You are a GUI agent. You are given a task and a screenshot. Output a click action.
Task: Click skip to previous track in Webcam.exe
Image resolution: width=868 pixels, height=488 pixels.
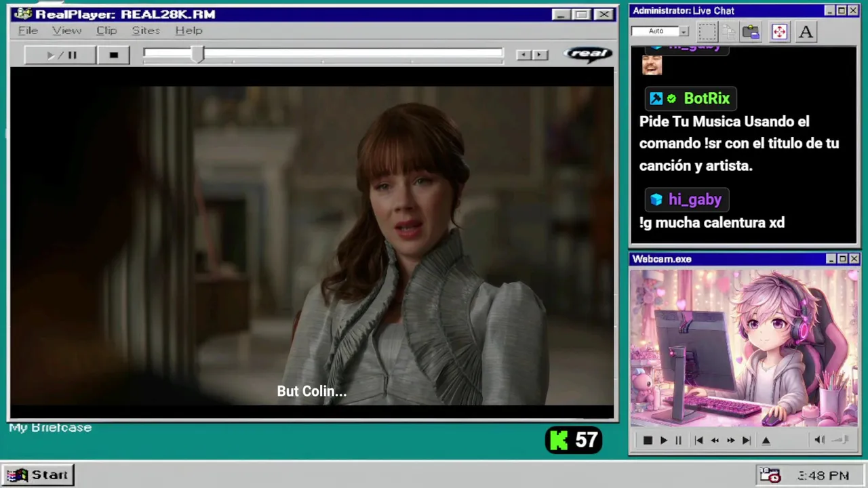point(698,441)
